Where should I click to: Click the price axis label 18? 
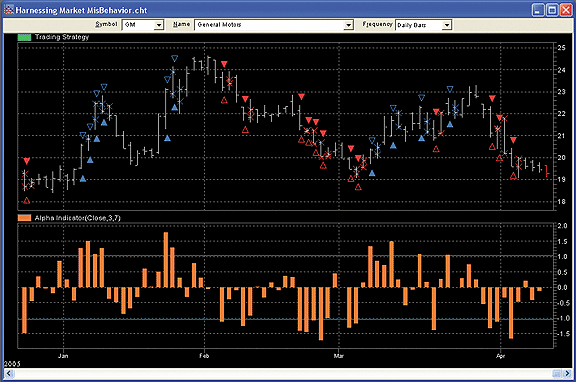pyautogui.click(x=561, y=202)
